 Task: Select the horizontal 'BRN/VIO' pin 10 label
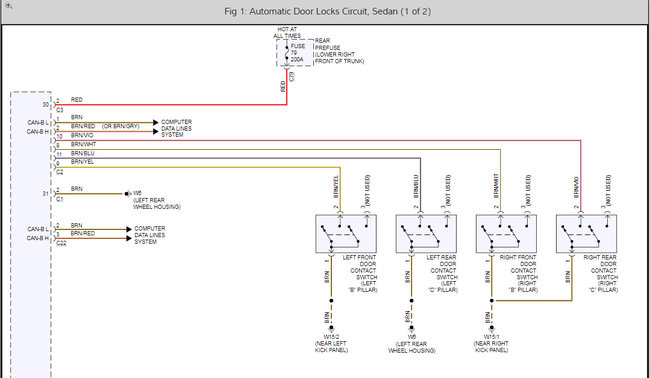point(82,136)
